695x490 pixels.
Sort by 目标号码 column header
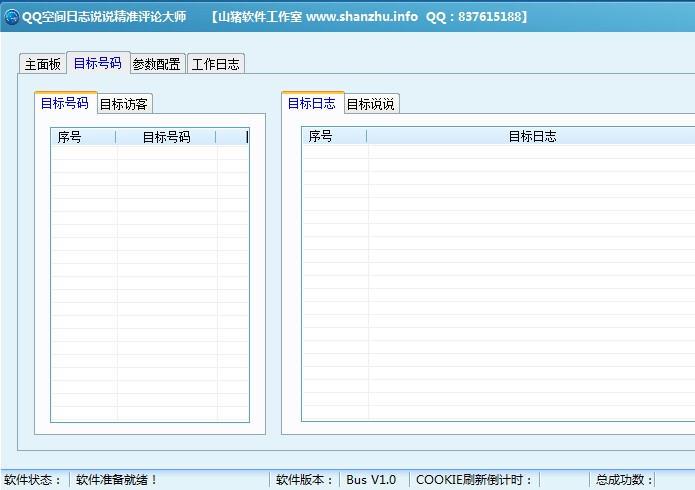[x=166, y=137]
